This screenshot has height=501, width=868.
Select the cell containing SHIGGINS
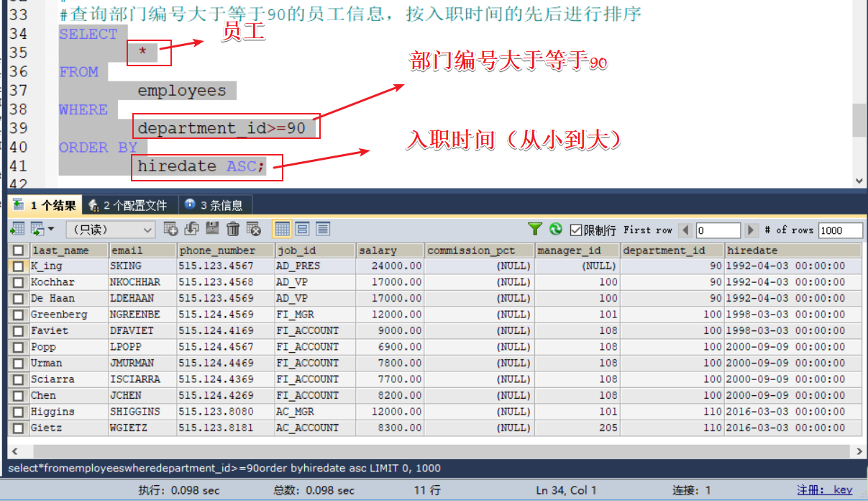click(x=142, y=412)
